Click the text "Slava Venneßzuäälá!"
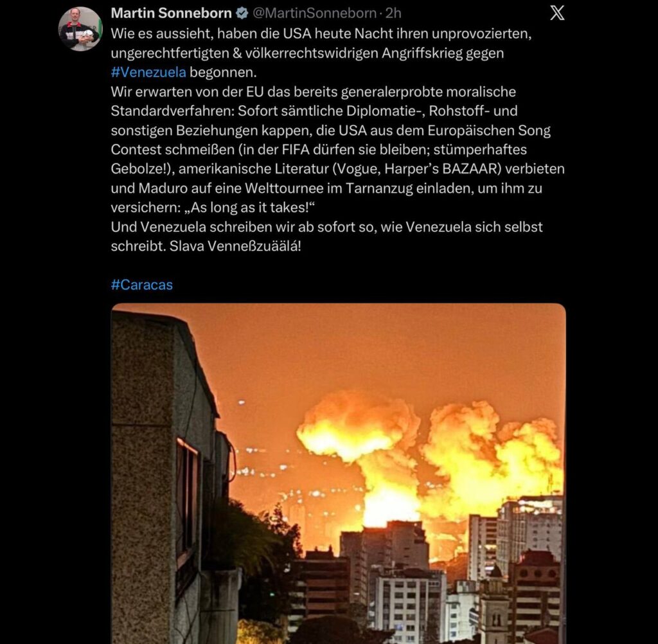Image resolution: width=658 pixels, height=644 pixels. click(235, 246)
